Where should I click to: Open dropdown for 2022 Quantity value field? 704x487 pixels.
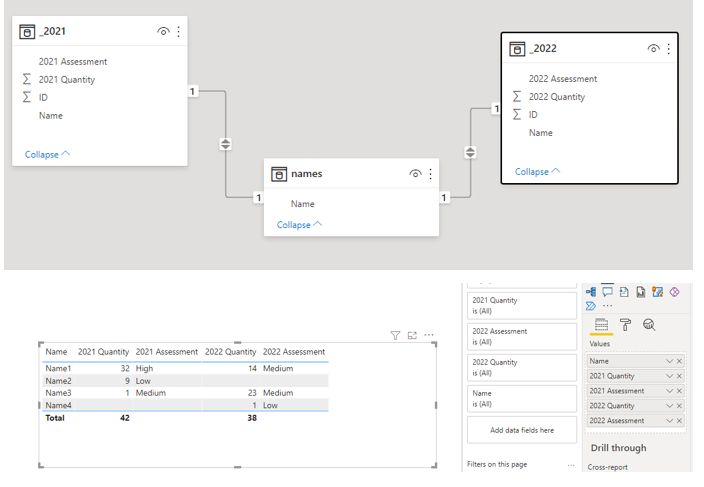[x=669, y=406]
